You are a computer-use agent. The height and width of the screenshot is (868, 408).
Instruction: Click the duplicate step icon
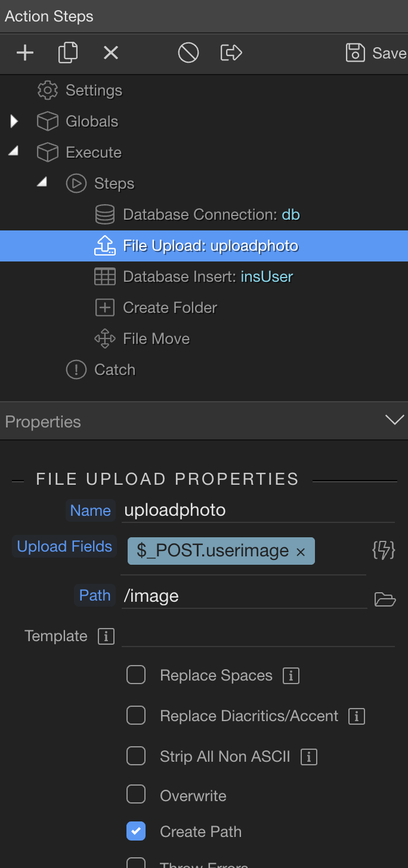click(x=68, y=53)
